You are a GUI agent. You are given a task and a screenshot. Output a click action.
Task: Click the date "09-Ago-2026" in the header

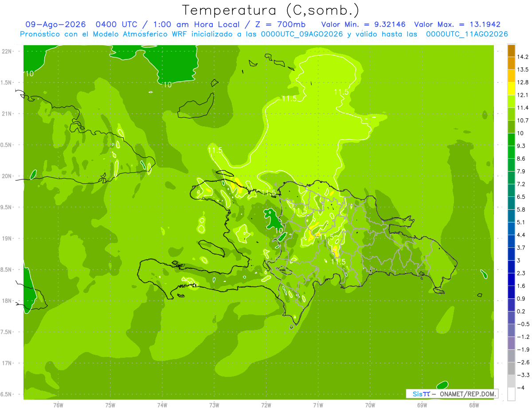pos(55,24)
